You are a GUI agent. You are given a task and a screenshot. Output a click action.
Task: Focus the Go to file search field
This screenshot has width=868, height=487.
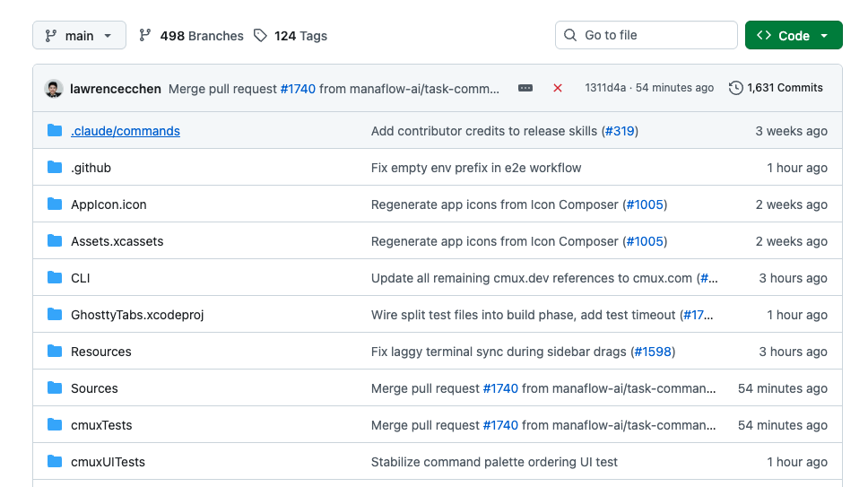pos(646,35)
